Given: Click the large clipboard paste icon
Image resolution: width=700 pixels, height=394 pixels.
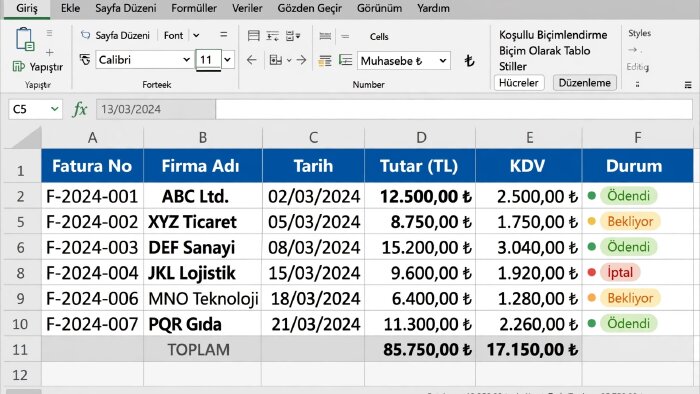Looking at the screenshot, I should point(25,39).
